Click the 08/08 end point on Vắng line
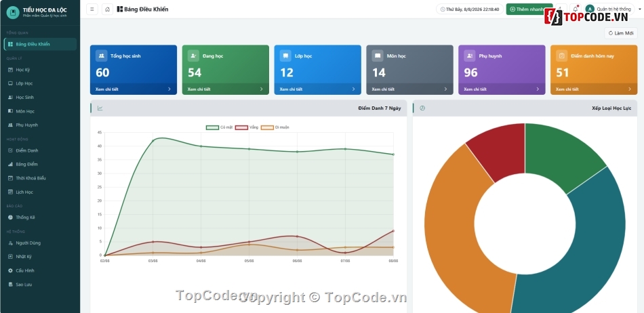 click(x=393, y=231)
